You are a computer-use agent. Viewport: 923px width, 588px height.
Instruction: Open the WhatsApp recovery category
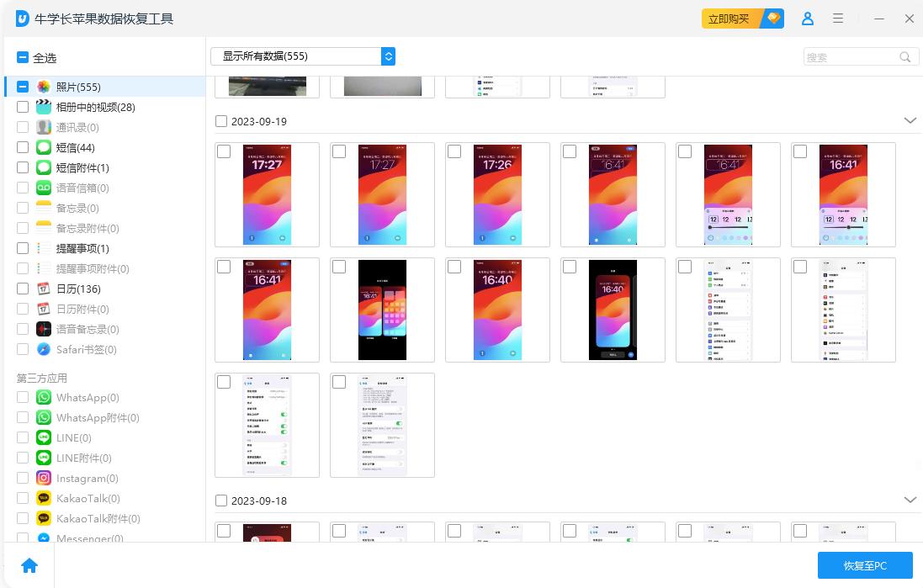coord(87,397)
